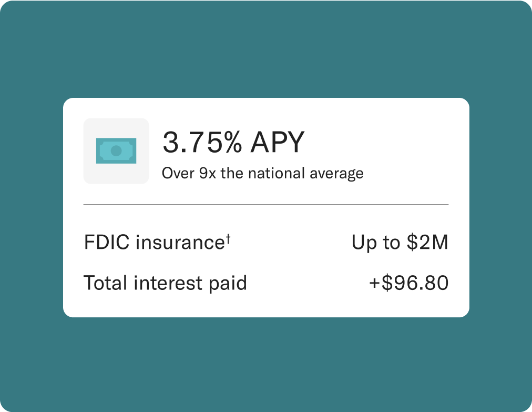Click the teal cash bill icon
532x412 pixels.
click(x=116, y=151)
